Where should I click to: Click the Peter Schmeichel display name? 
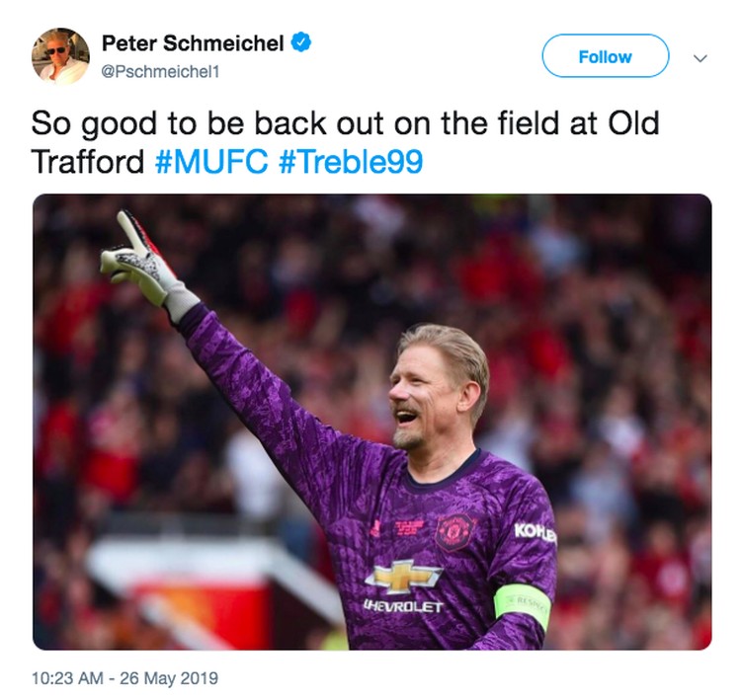[x=193, y=43]
